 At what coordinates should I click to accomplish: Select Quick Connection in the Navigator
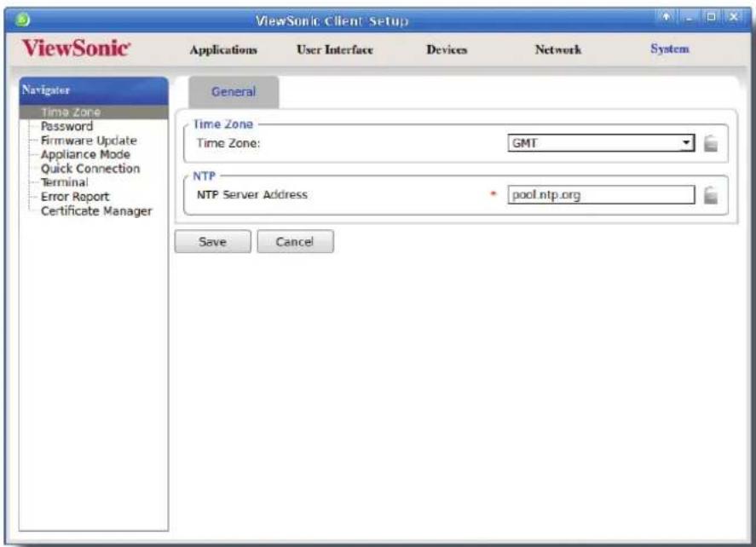pyautogui.click(x=90, y=169)
